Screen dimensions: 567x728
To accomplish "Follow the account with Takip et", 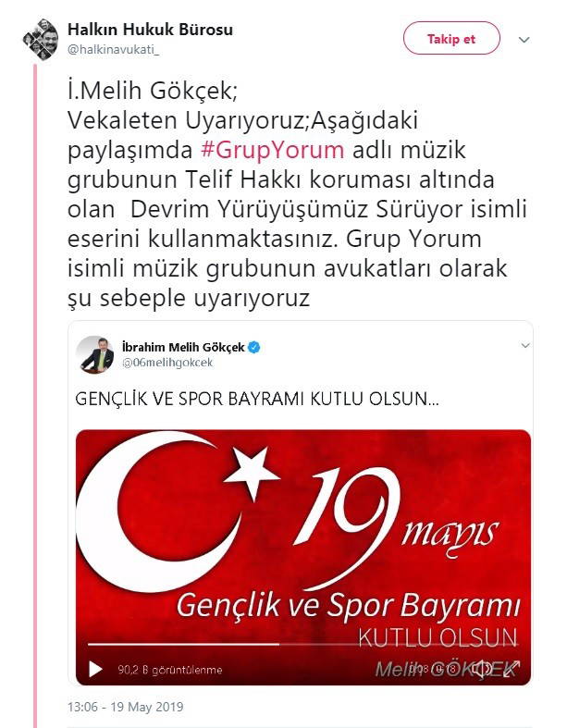I will (451, 39).
